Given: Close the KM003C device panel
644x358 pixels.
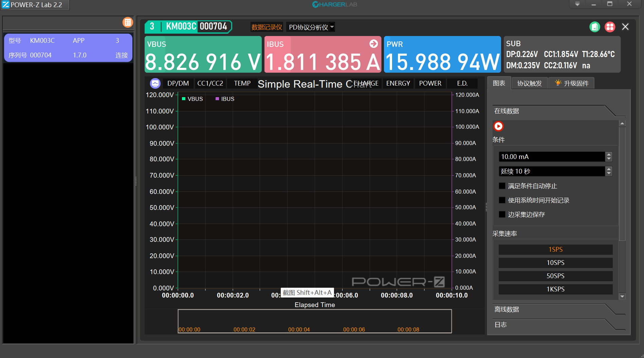Looking at the screenshot, I should click(x=625, y=27).
